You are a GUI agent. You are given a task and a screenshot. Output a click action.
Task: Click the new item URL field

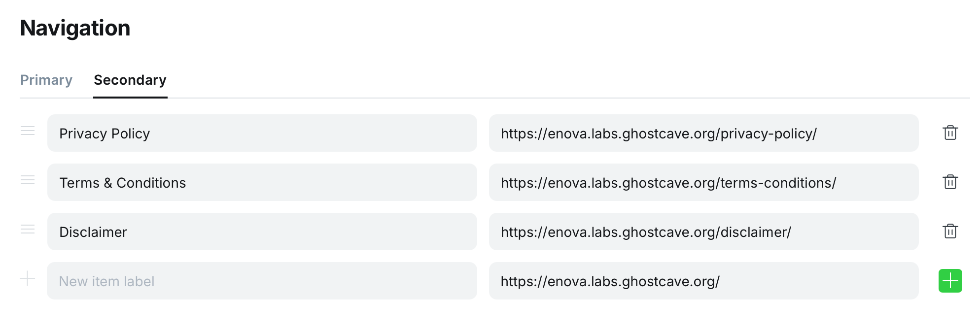(x=703, y=281)
